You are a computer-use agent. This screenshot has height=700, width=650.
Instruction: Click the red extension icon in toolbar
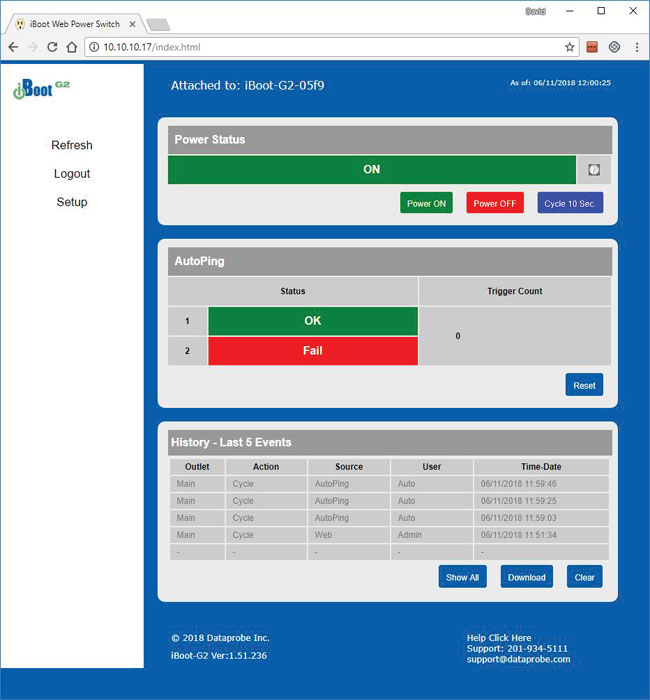(592, 47)
